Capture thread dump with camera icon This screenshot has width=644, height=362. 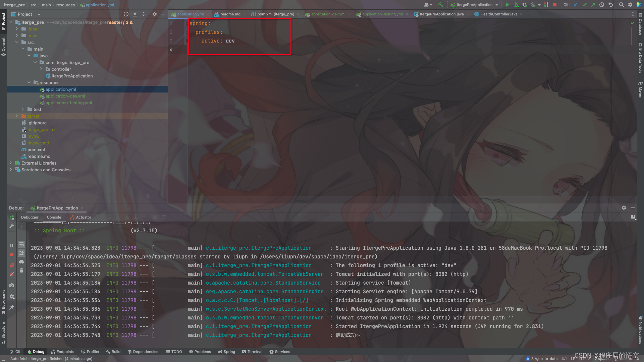(x=12, y=285)
